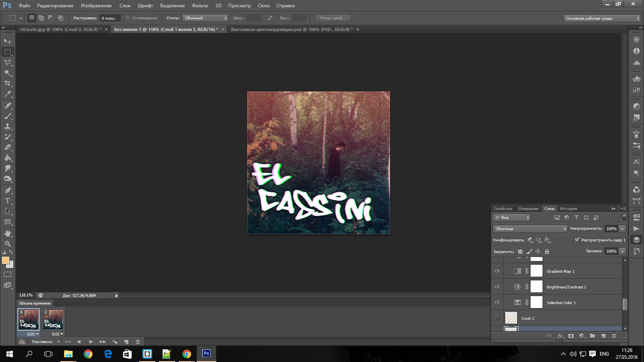This screenshot has height=362, width=644.
Task: Convert to video timeline icon
Action: (22, 342)
